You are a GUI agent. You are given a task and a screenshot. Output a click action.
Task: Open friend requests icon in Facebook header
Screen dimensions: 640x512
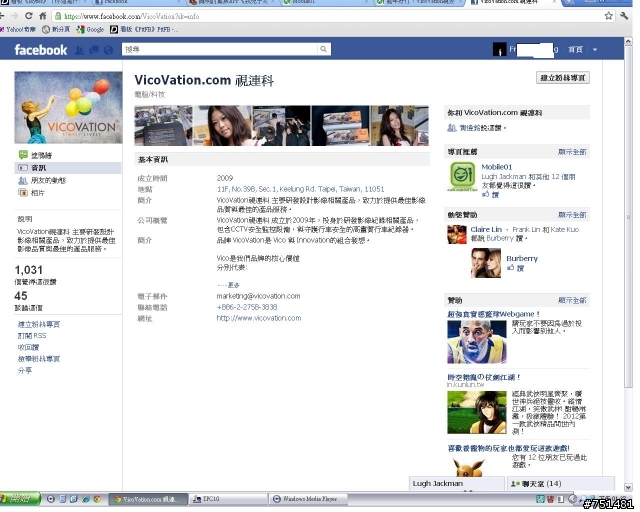point(80,50)
